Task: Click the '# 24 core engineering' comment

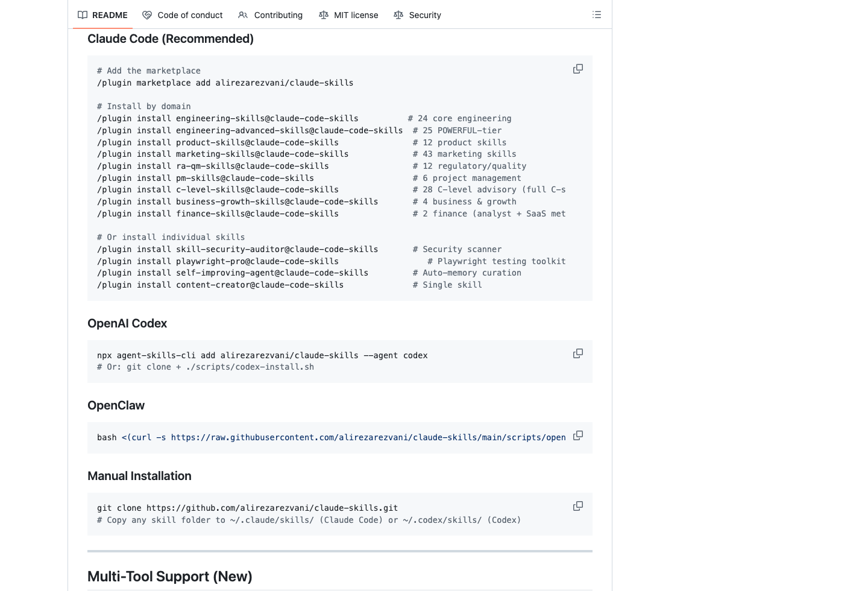Action: (x=460, y=118)
